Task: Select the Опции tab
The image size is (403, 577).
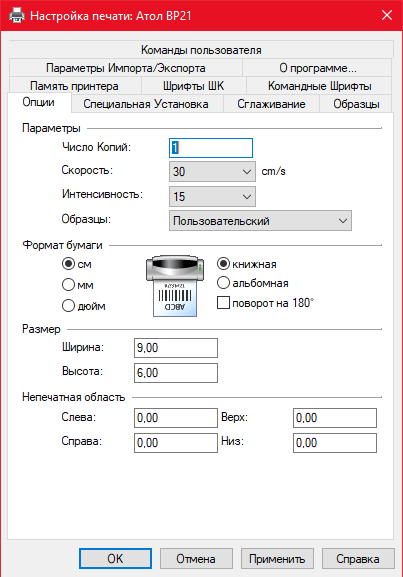Action: tap(39, 102)
